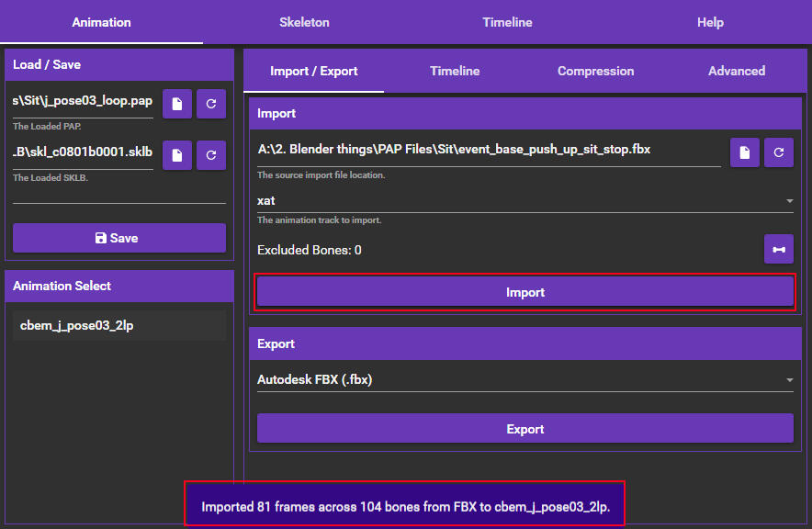Switch to the Skeleton top tab

304,22
